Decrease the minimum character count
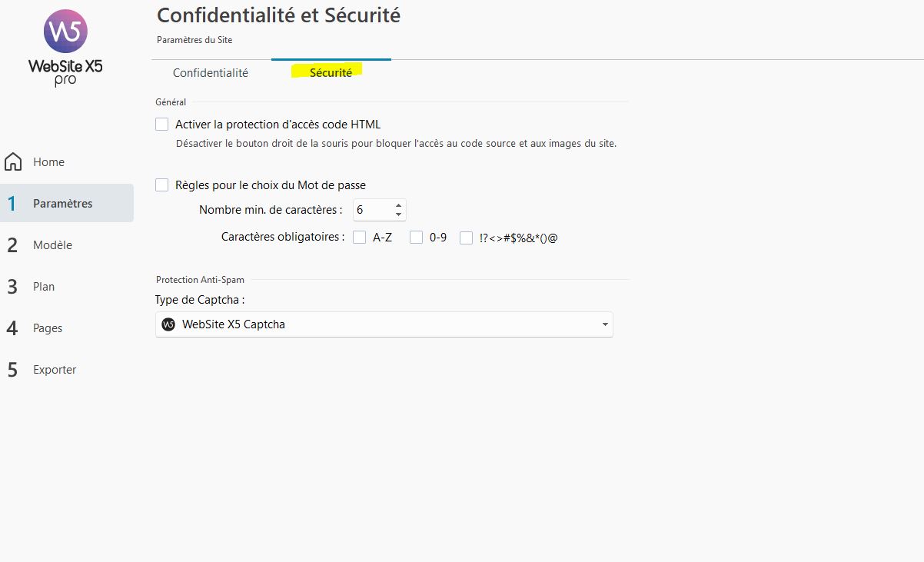Image resolution: width=924 pixels, height=562 pixels. tap(398, 214)
